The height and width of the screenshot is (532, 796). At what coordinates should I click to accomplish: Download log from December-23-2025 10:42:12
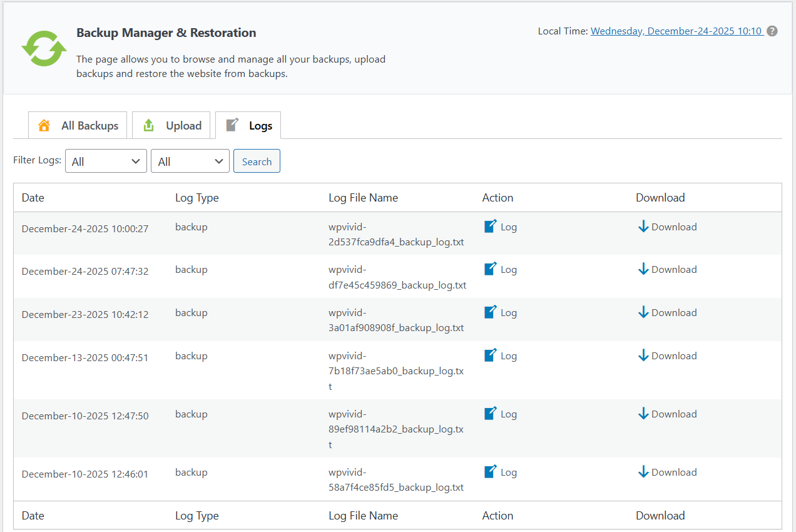pyautogui.click(x=667, y=312)
